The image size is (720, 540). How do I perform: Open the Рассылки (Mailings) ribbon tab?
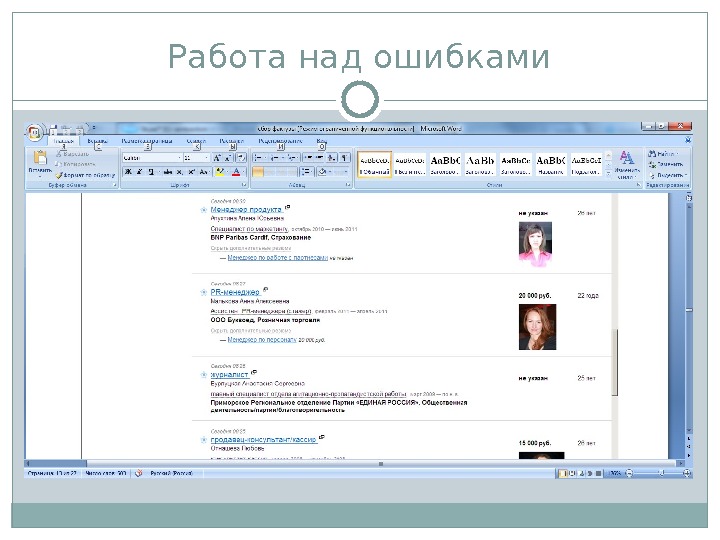point(231,141)
